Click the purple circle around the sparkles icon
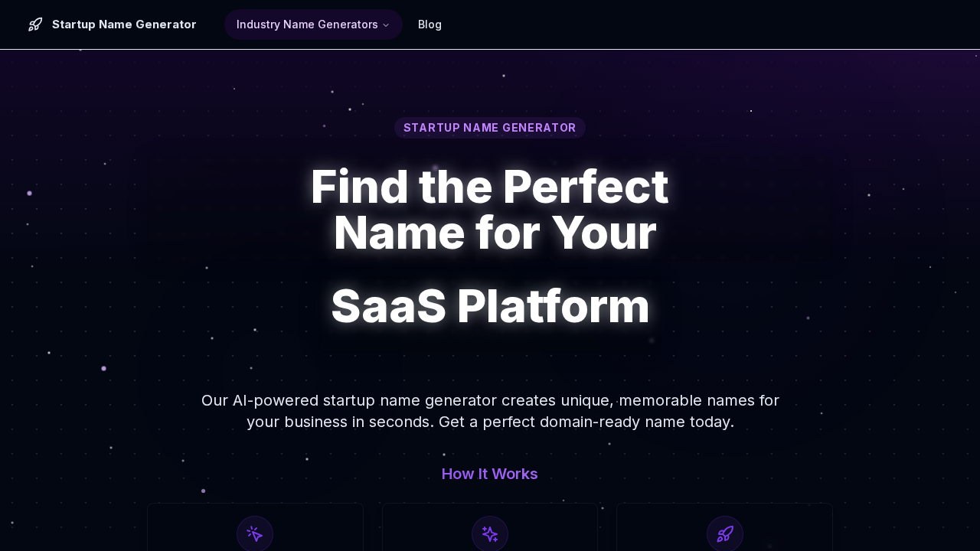 tap(490, 533)
